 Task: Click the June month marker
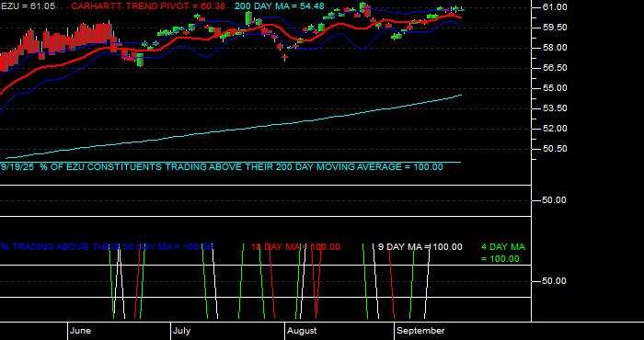pyautogui.click(x=81, y=331)
